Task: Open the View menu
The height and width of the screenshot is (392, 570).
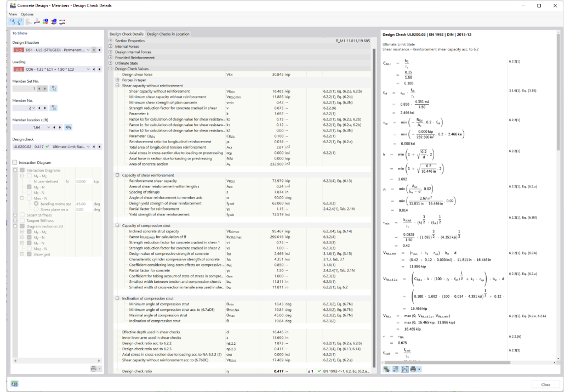Action: pyautogui.click(x=13, y=14)
